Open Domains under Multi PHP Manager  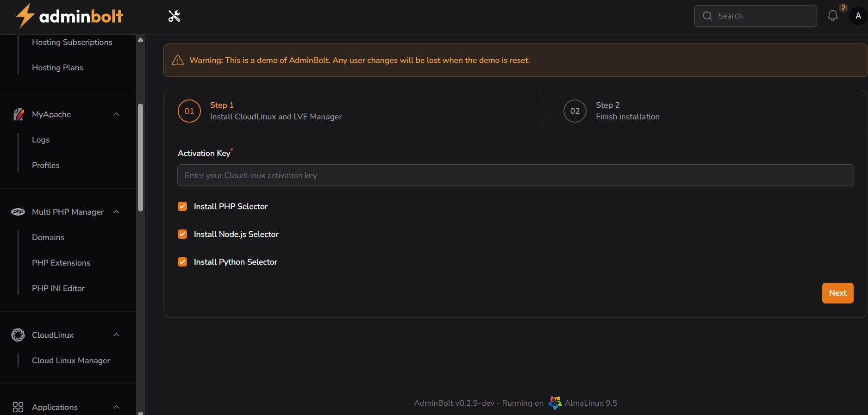48,237
